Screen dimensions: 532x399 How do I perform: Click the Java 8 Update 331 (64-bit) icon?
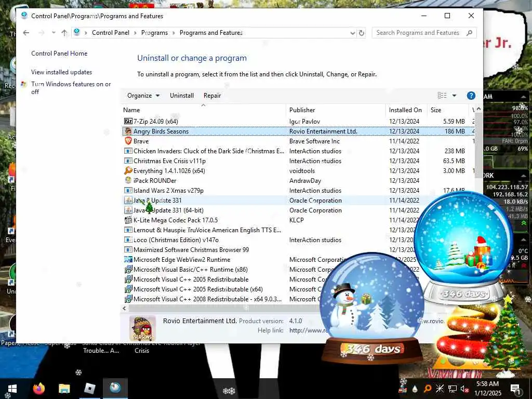click(x=128, y=210)
